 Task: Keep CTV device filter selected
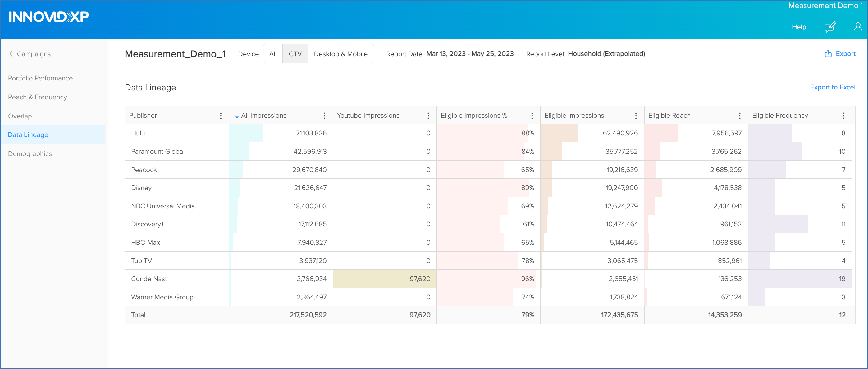[x=295, y=54]
